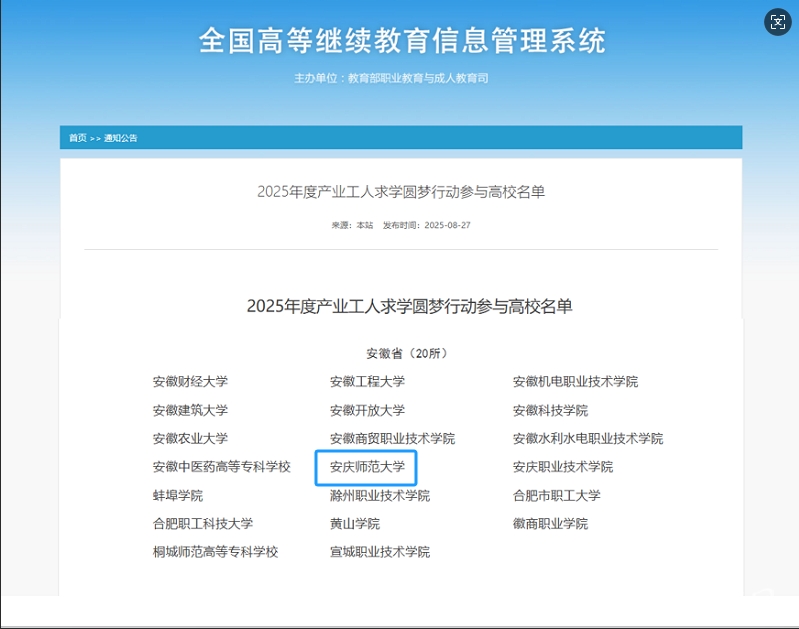The image size is (799, 629).
Task: Click 桐城师范高等专科学校 entry
Action: coord(215,551)
